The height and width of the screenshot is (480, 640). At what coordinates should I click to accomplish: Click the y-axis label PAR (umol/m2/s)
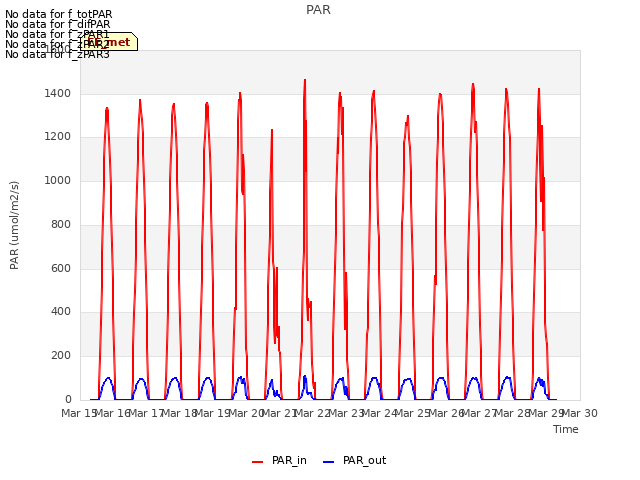14,225
